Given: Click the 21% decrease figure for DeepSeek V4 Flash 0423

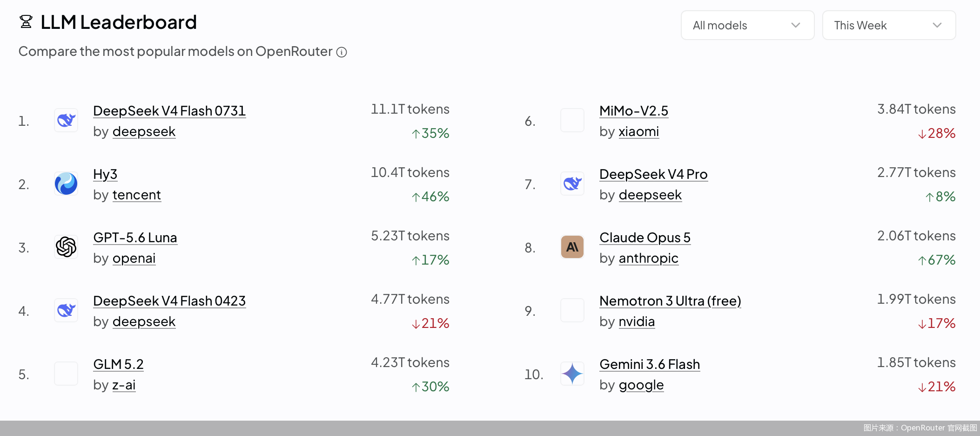Looking at the screenshot, I should tap(430, 323).
